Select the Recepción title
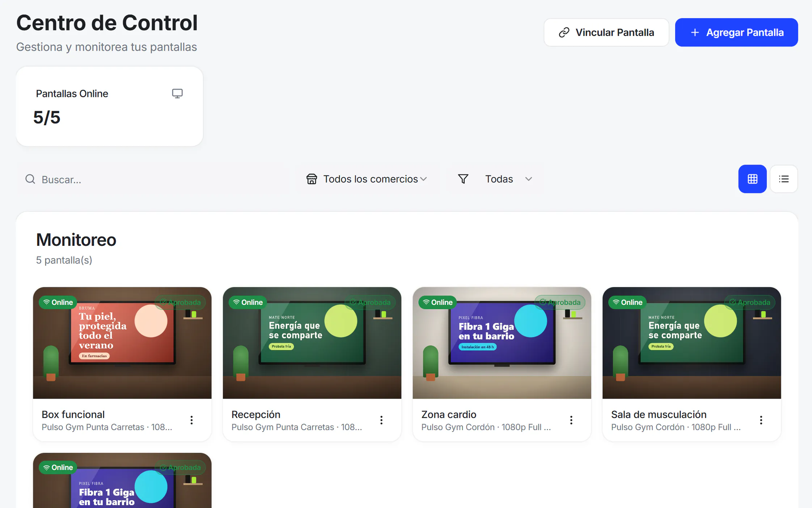This screenshot has width=812, height=508. 256,414
